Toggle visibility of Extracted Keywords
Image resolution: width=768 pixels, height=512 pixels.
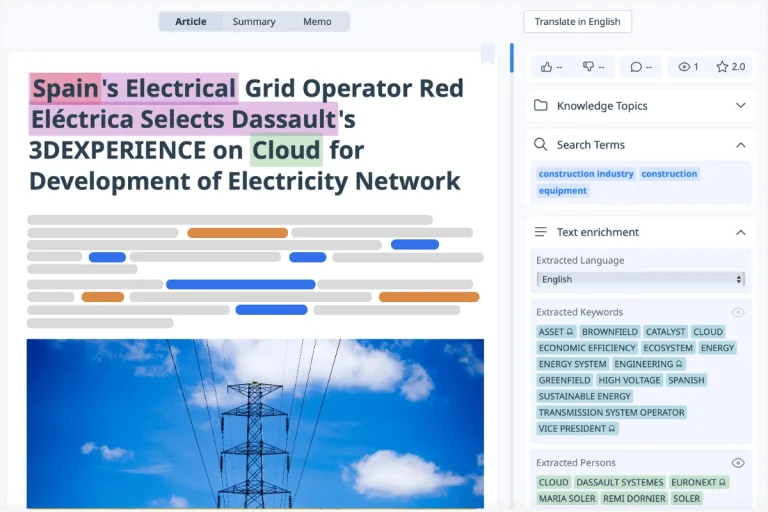tap(738, 312)
